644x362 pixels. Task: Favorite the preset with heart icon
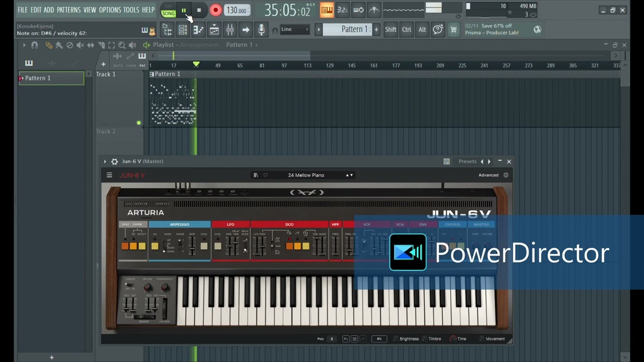click(265, 175)
